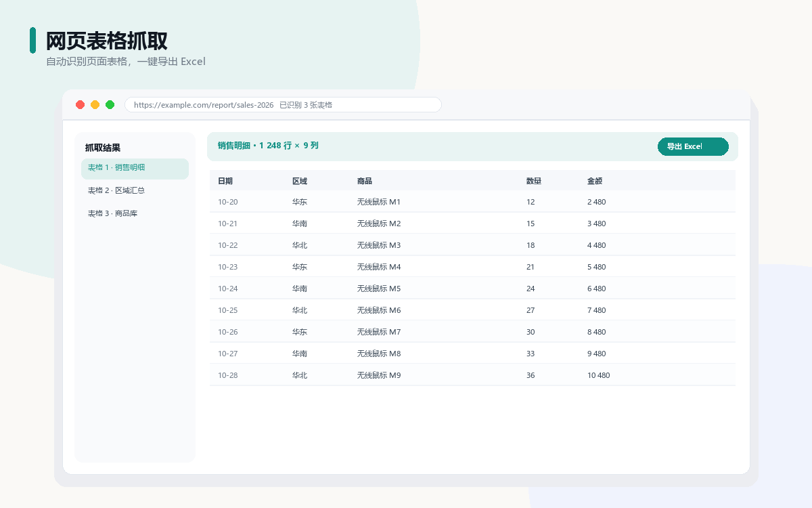
Task: Click the 无线鼠标 M3 product cell
Action: point(379,245)
